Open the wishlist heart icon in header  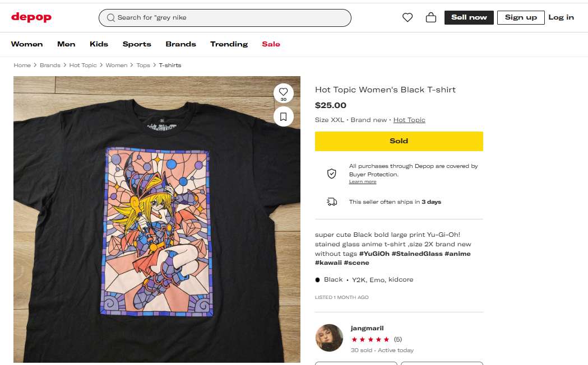tap(408, 17)
